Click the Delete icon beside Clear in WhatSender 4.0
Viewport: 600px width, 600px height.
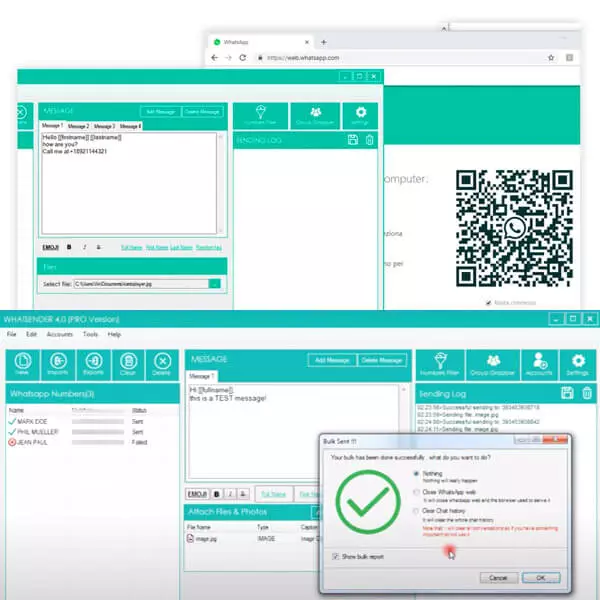pos(162,365)
